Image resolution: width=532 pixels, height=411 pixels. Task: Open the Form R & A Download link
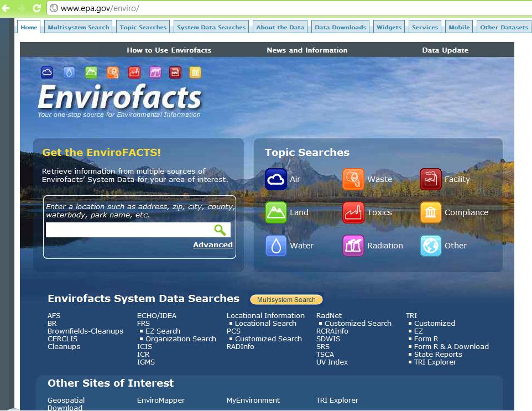(x=451, y=347)
